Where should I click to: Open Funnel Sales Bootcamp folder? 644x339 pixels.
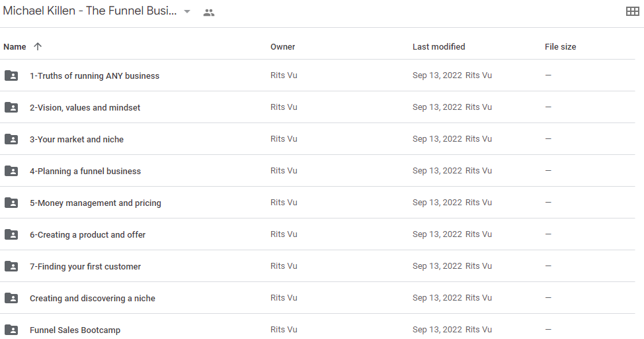pyautogui.click(x=75, y=330)
